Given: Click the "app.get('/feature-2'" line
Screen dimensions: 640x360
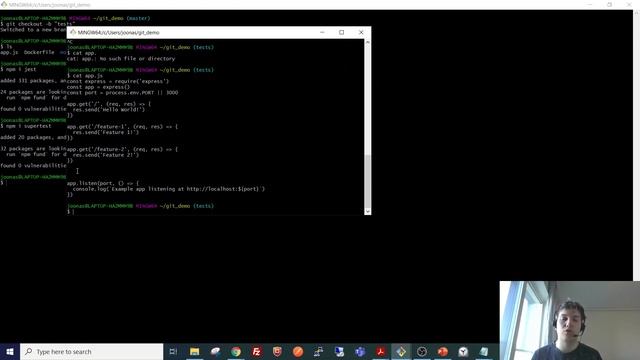Looking at the screenshot, I should 122,149.
